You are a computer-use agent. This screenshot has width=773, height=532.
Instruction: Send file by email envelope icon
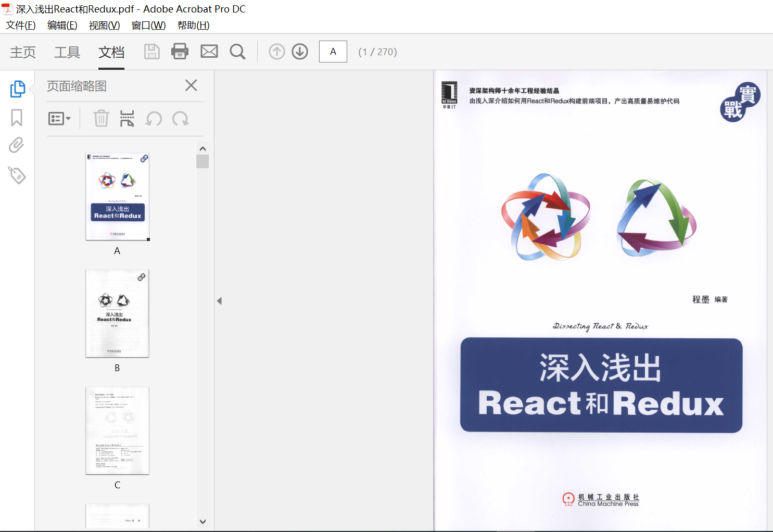(209, 51)
